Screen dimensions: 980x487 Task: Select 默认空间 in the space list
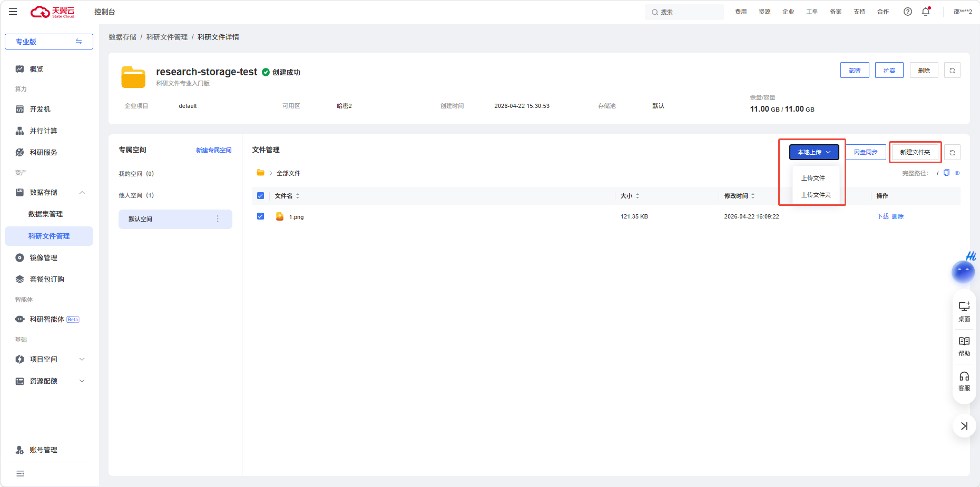175,219
